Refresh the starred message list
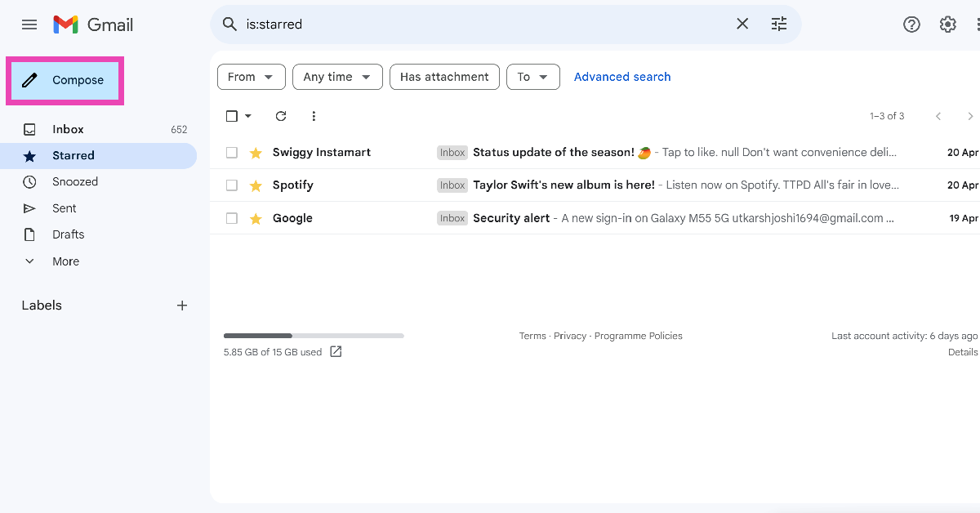The image size is (980, 513). pos(281,116)
